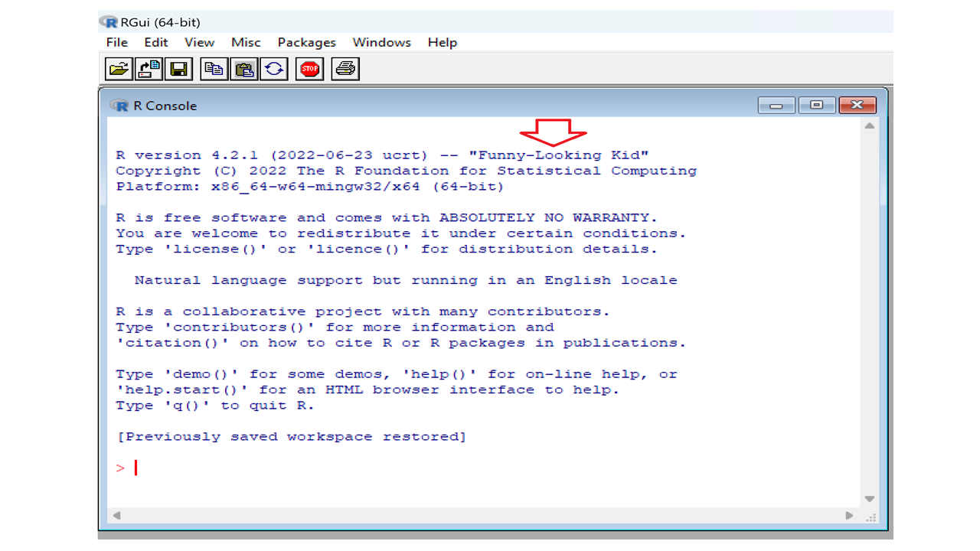This screenshot has width=980, height=551.
Task: Click the R Console title bar text
Action: pos(165,106)
